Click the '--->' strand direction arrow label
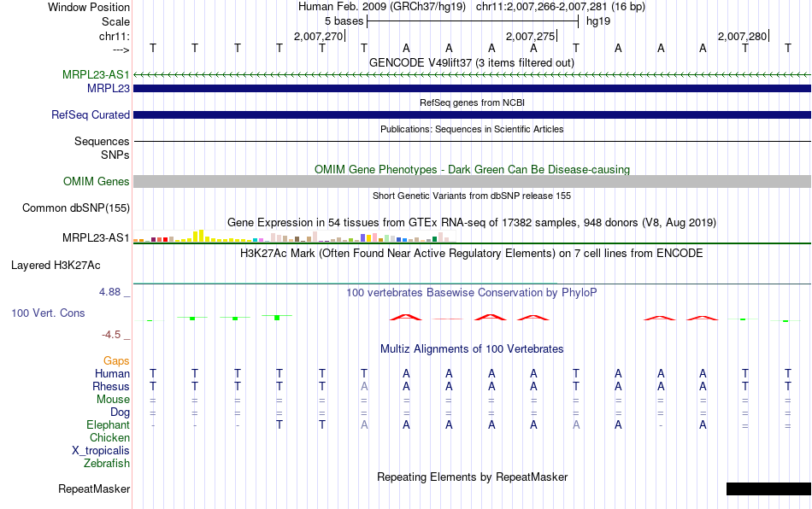The image size is (812, 509). tap(121, 50)
